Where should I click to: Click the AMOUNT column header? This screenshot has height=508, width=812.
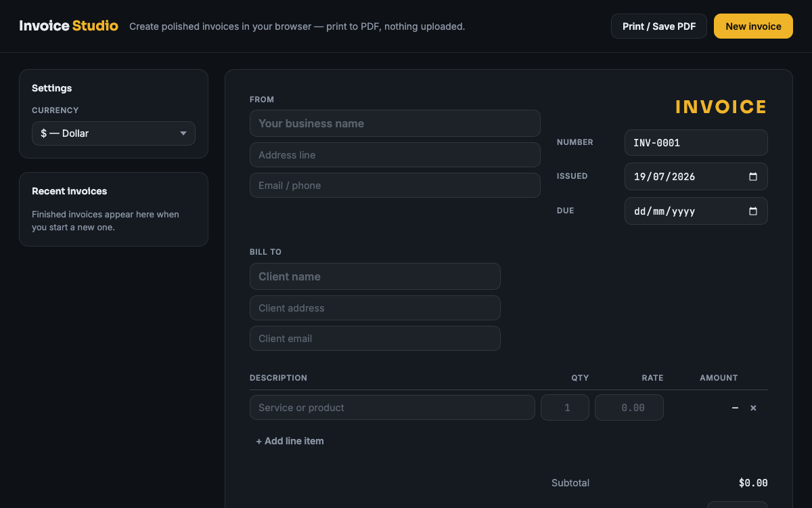coord(719,378)
